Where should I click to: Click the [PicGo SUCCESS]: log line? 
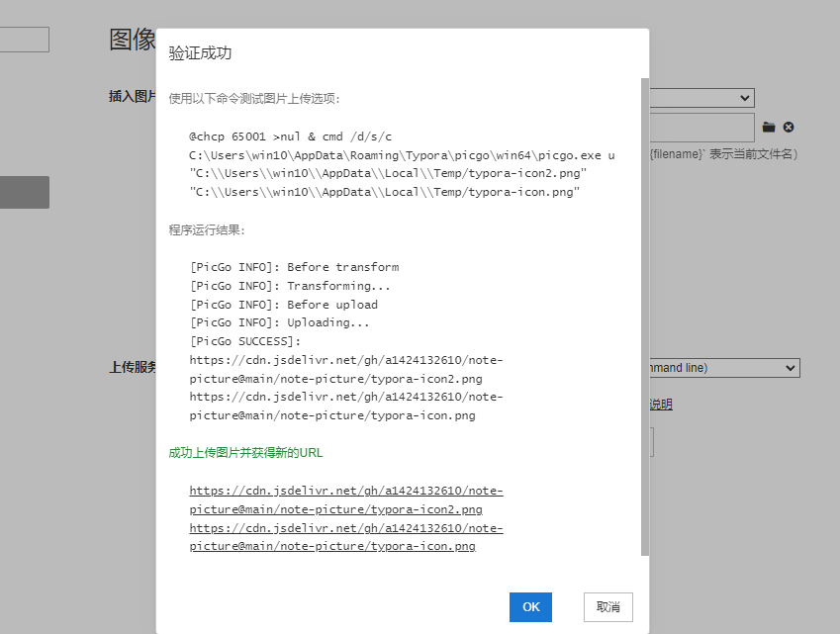(245, 341)
